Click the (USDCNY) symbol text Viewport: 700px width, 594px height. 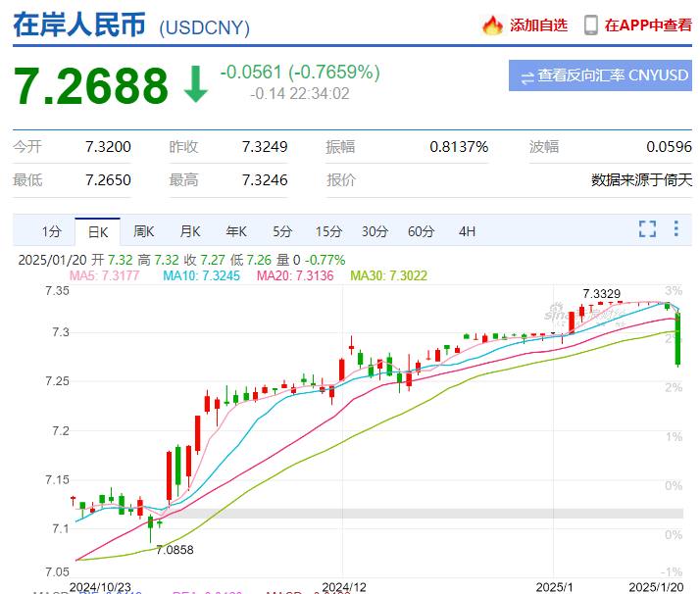click(205, 27)
